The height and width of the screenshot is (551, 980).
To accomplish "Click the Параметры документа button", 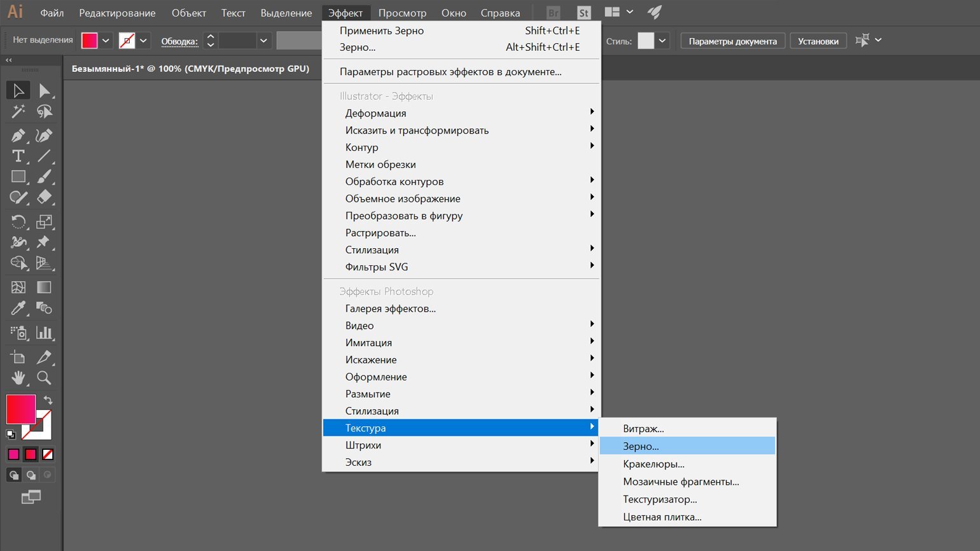I will pos(732,41).
